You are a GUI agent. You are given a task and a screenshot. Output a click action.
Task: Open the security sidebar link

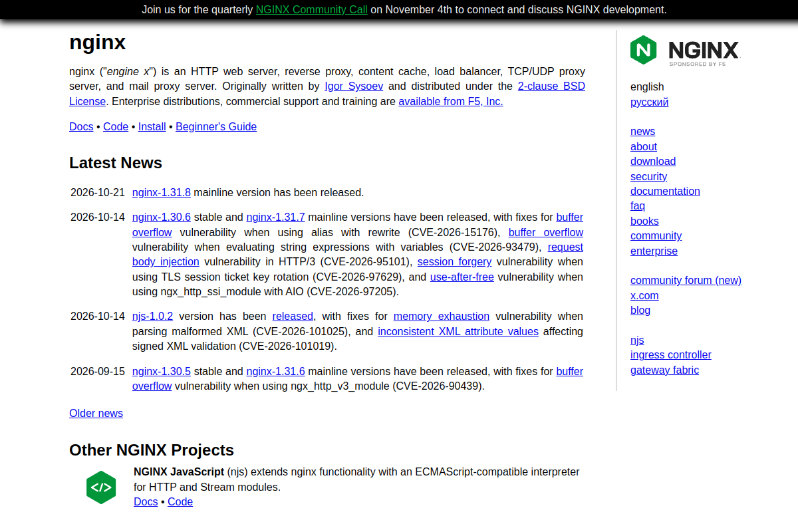pos(648,176)
